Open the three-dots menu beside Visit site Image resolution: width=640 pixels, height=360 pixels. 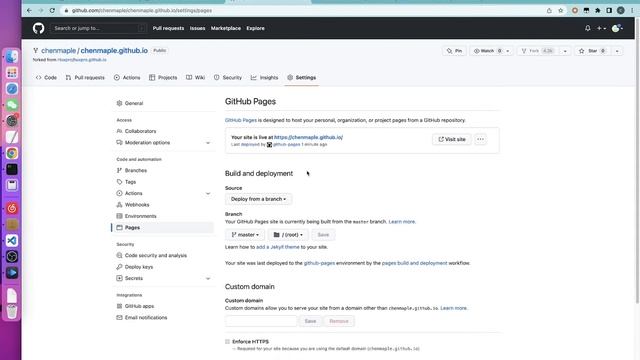pyautogui.click(x=480, y=139)
